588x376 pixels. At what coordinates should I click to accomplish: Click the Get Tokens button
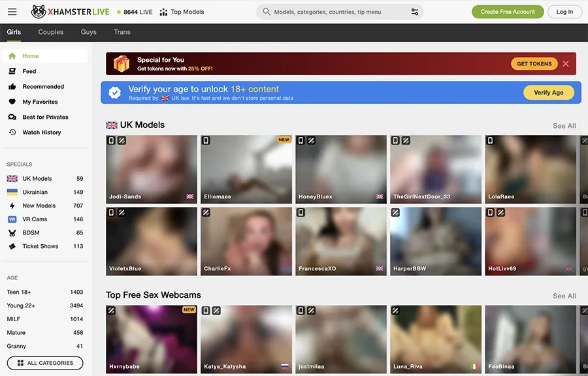(x=534, y=64)
